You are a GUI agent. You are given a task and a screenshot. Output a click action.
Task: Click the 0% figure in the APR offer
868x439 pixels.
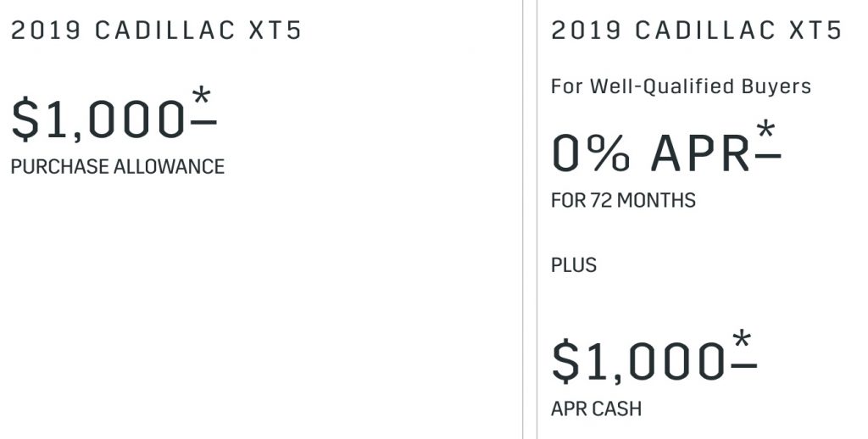(x=591, y=153)
